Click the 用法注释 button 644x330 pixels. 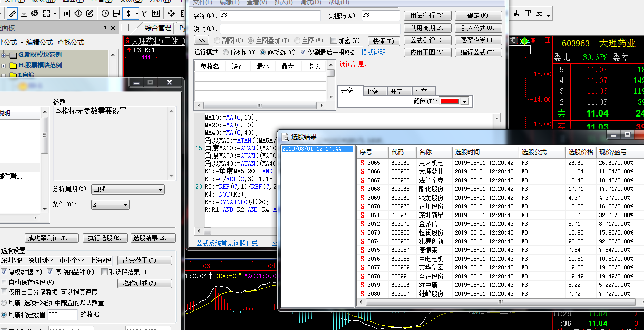(x=427, y=16)
